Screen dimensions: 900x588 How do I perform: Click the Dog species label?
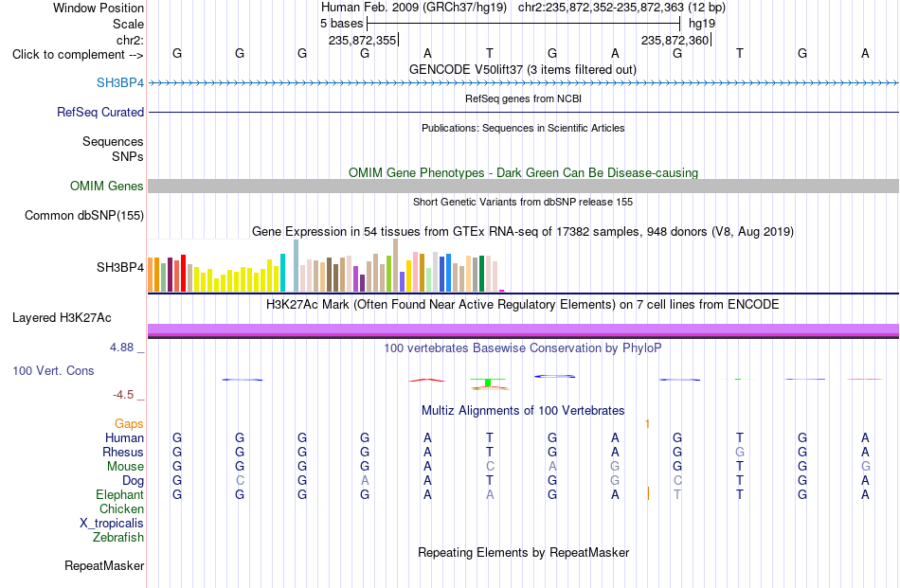(133, 480)
